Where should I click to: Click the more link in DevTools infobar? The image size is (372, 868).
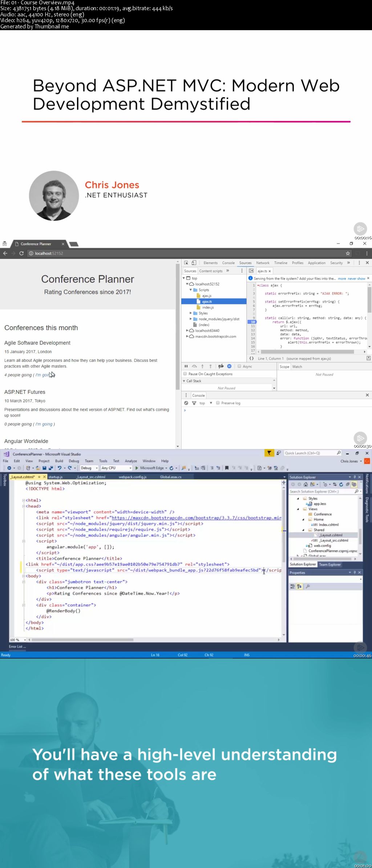coord(342,279)
